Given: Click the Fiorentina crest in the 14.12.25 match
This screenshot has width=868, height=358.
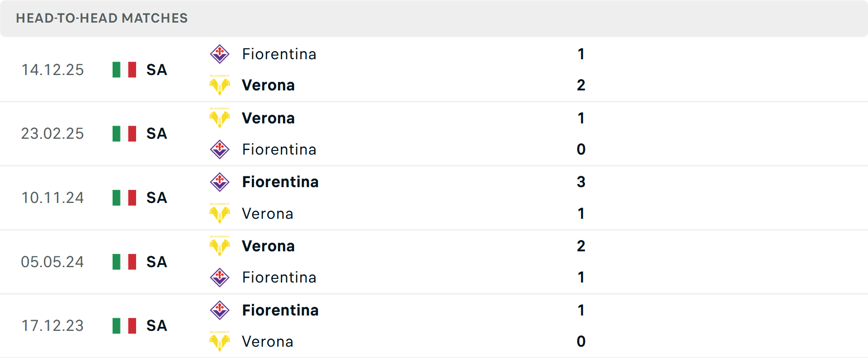Looking at the screenshot, I should click(220, 53).
